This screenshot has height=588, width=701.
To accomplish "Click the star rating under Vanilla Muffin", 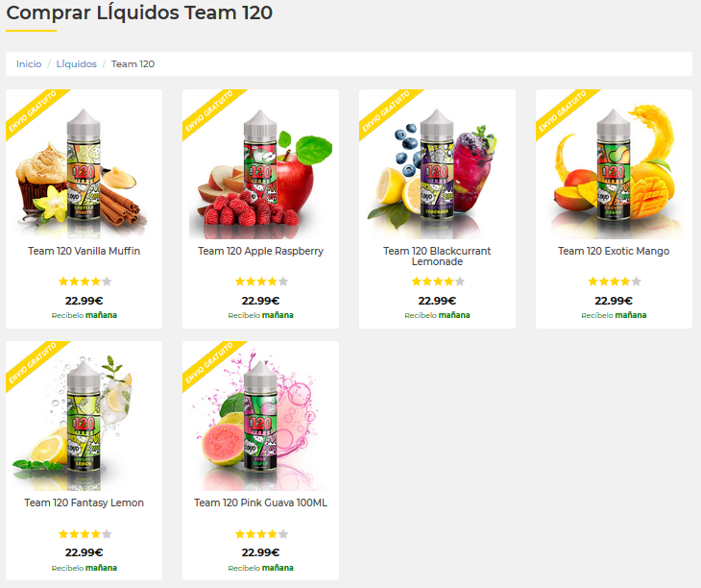I will click(x=85, y=282).
